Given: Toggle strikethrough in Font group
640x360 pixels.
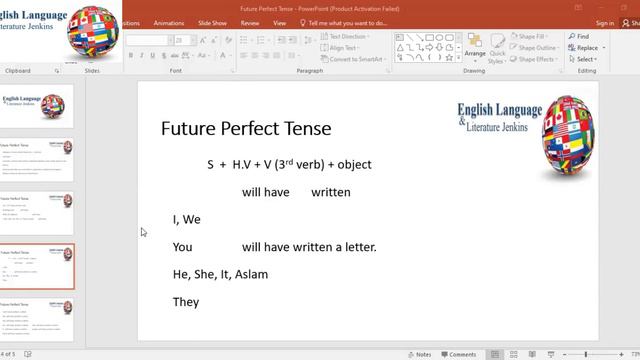Looking at the screenshot, I should point(174,56).
